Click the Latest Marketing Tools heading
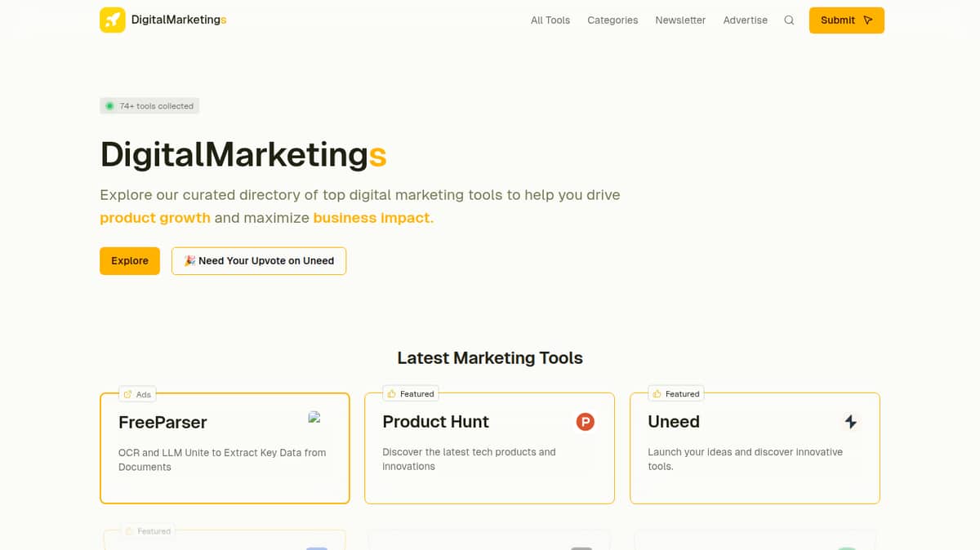This screenshot has height=550, width=980. pos(490,357)
